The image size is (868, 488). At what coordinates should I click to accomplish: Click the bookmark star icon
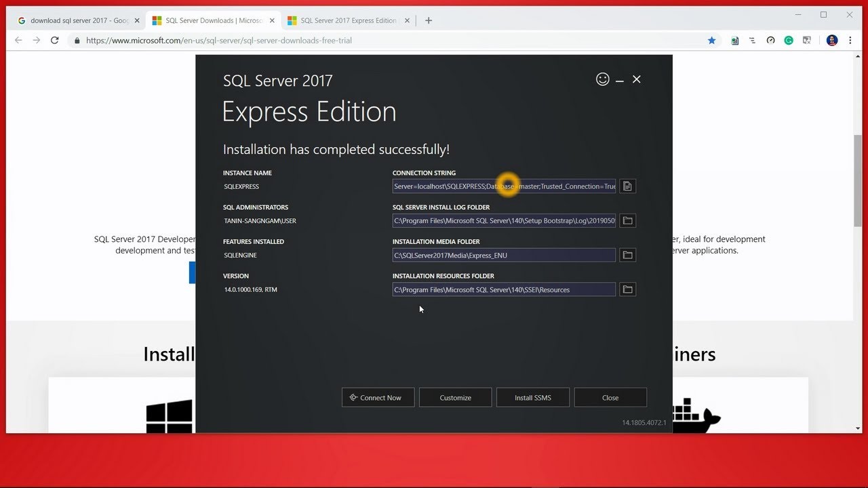coord(711,41)
